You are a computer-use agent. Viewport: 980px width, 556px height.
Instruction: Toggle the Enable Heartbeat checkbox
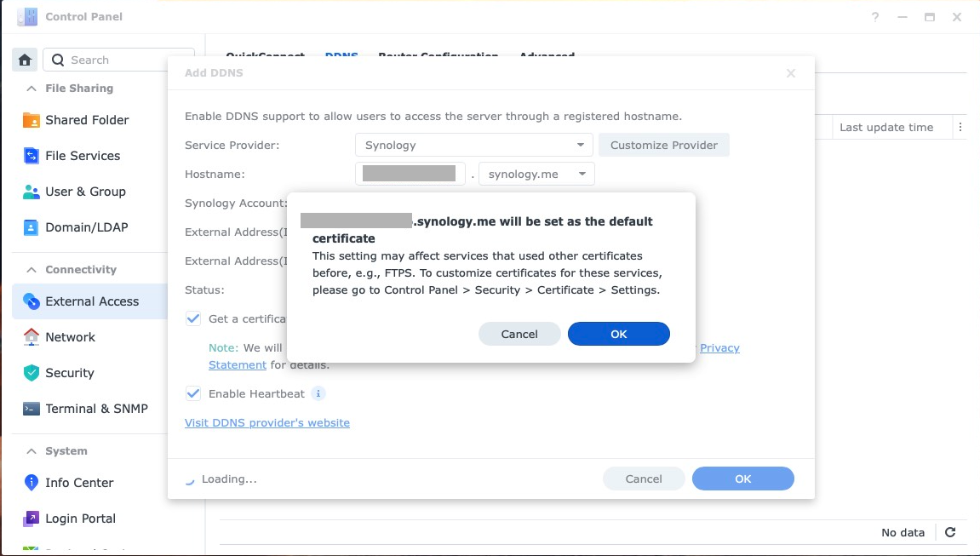[193, 393]
